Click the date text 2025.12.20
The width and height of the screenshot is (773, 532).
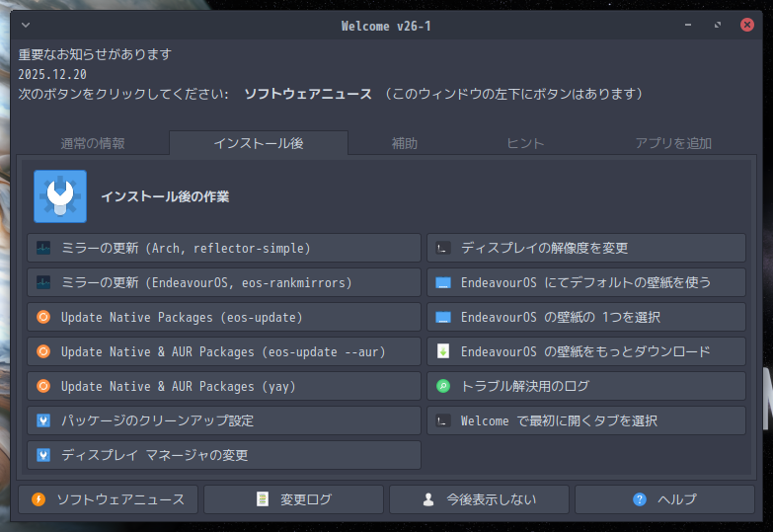(52, 74)
